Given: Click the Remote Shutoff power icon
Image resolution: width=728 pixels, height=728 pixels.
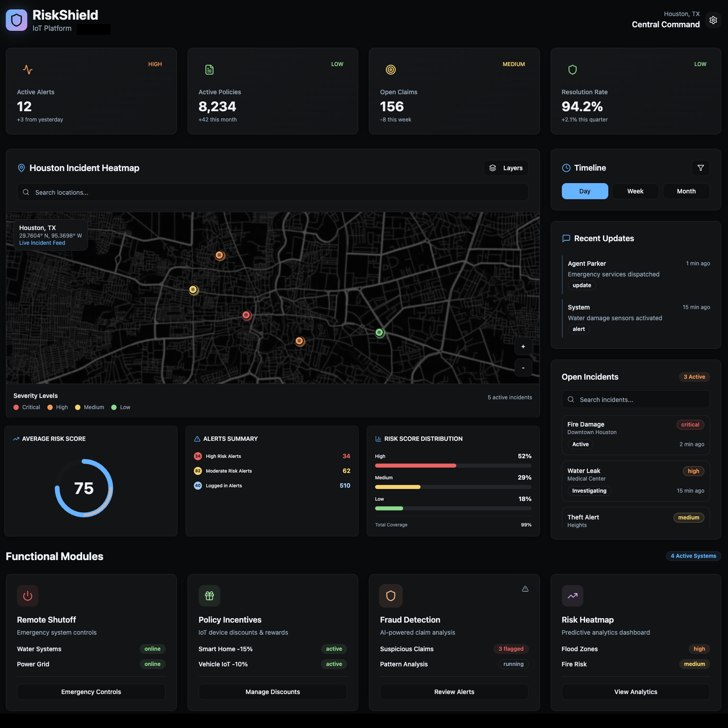Looking at the screenshot, I should coord(28,596).
